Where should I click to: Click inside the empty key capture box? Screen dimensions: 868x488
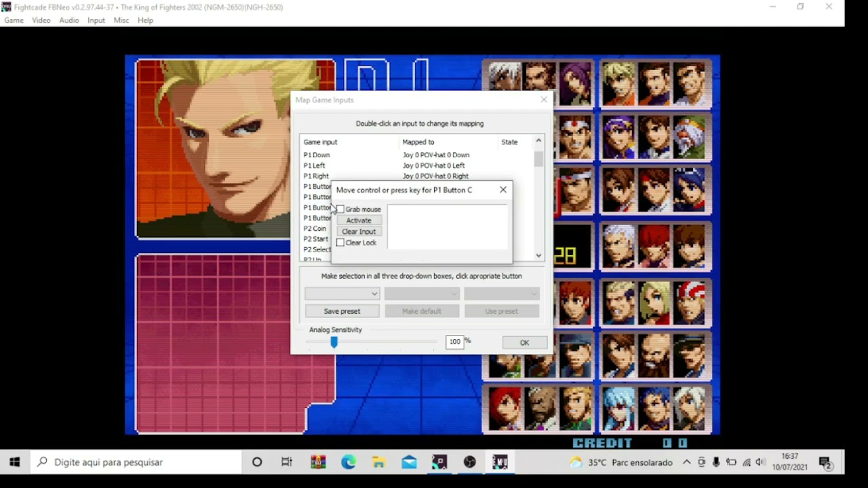click(447, 226)
